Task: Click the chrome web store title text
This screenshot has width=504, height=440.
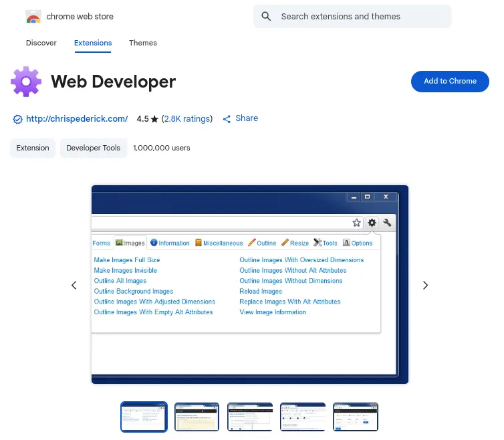Action: tap(80, 17)
